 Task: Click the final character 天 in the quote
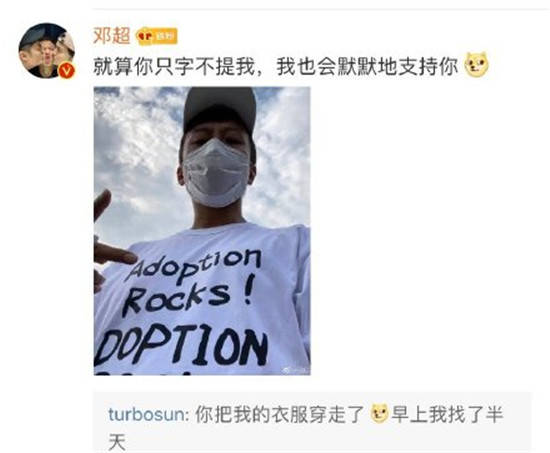pyautogui.click(x=117, y=441)
